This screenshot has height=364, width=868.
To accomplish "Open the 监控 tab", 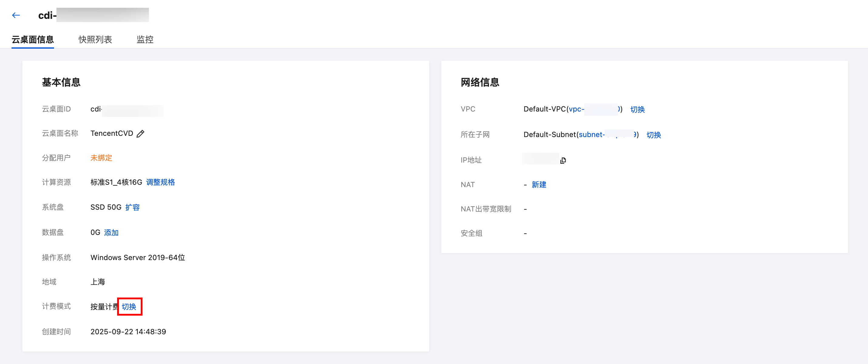I will point(145,39).
